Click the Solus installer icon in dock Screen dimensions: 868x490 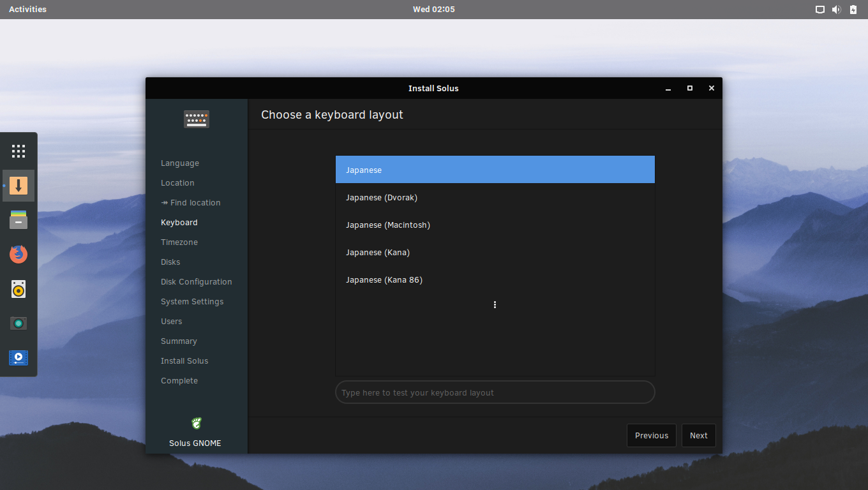19,186
